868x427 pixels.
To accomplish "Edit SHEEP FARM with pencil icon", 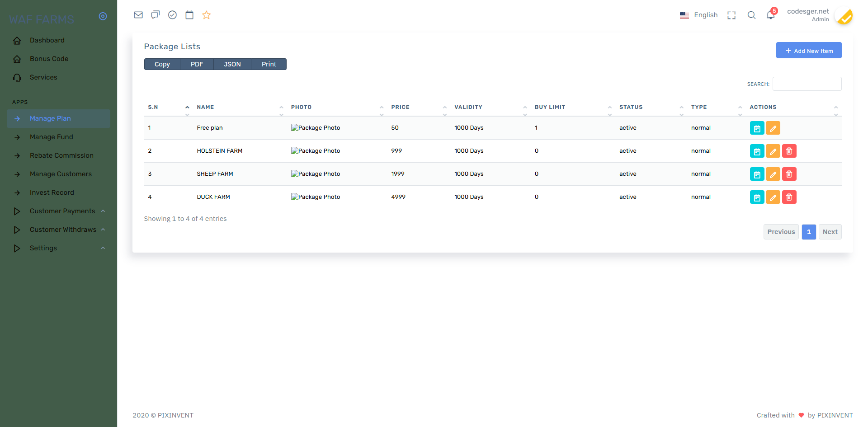I will [773, 174].
